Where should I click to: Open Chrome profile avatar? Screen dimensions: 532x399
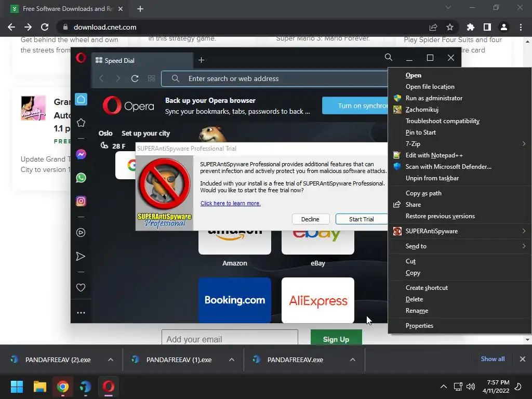click(x=504, y=27)
